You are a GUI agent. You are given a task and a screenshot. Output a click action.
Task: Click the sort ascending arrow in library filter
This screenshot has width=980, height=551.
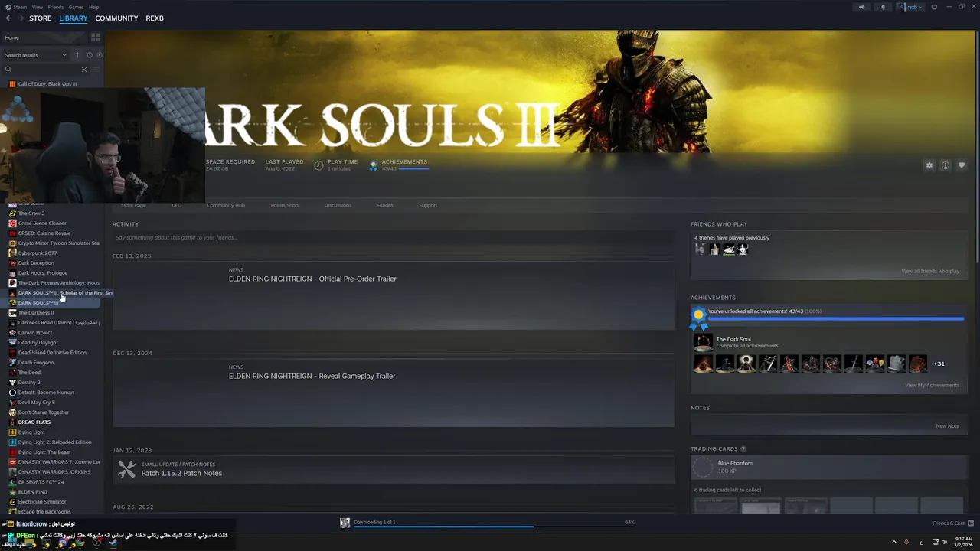[77, 55]
